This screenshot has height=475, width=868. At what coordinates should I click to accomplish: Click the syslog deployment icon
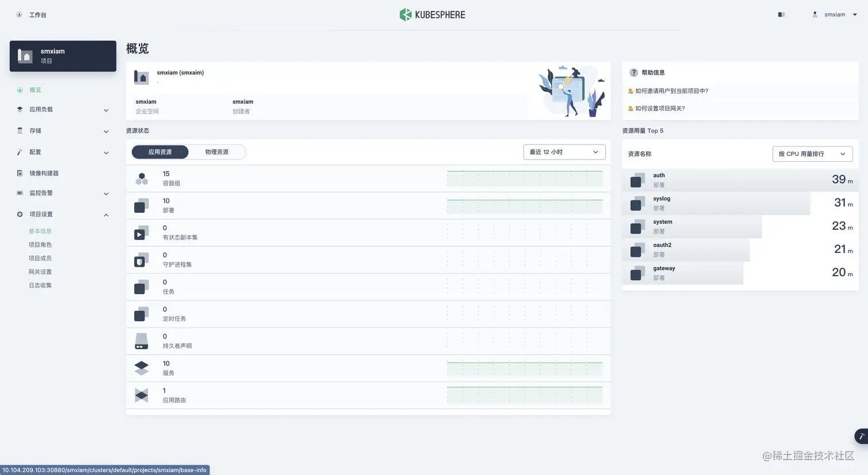(637, 203)
